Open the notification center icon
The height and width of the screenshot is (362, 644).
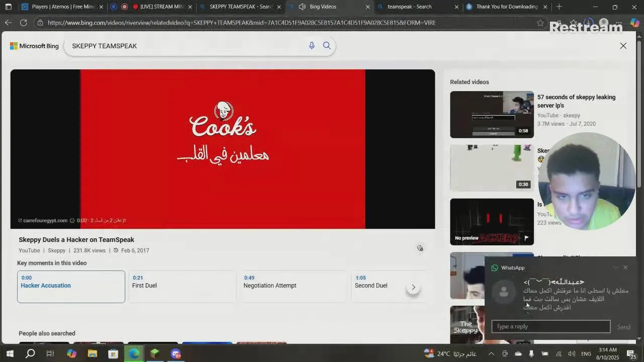[x=630, y=353]
